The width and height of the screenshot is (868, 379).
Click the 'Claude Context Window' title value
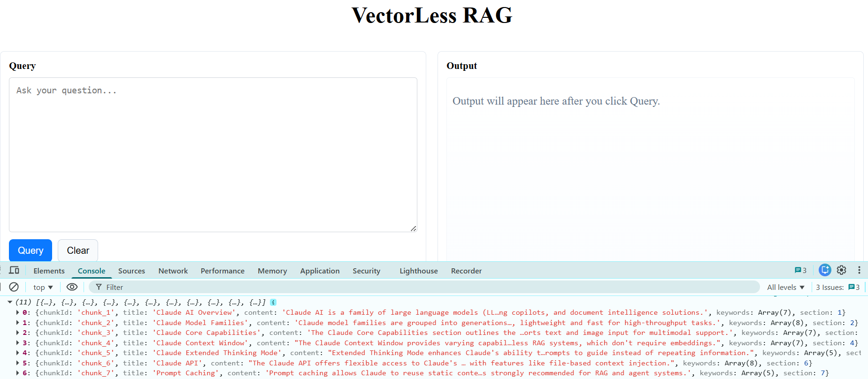point(200,343)
